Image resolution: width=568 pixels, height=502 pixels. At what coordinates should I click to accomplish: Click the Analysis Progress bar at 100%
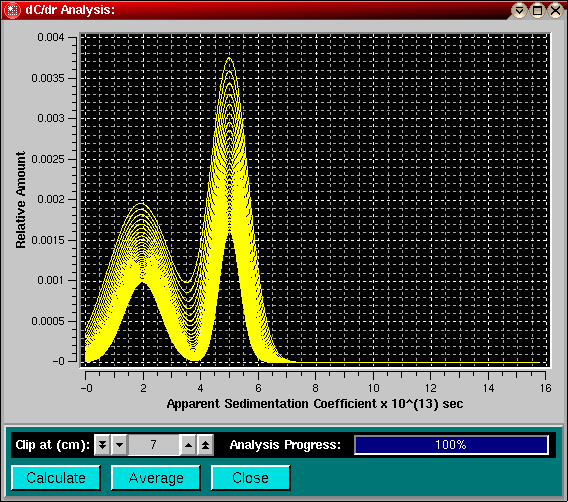[451, 444]
